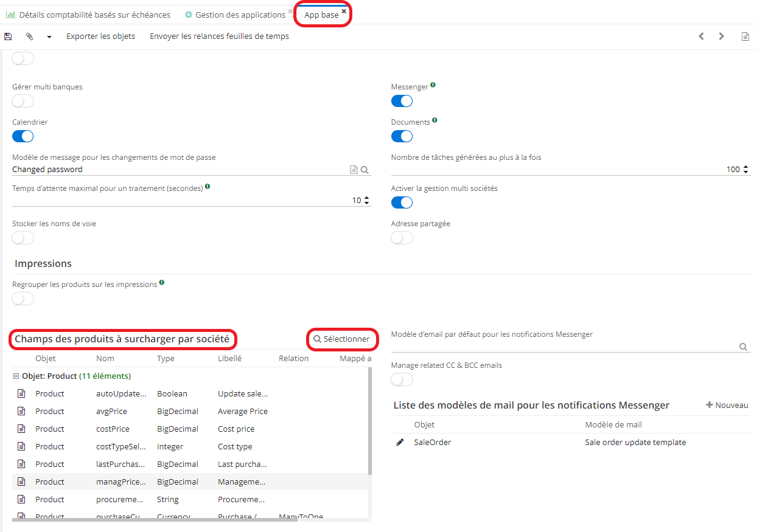Click the save icon in toolbar
This screenshot has height=532, width=757.
tap(8, 36)
